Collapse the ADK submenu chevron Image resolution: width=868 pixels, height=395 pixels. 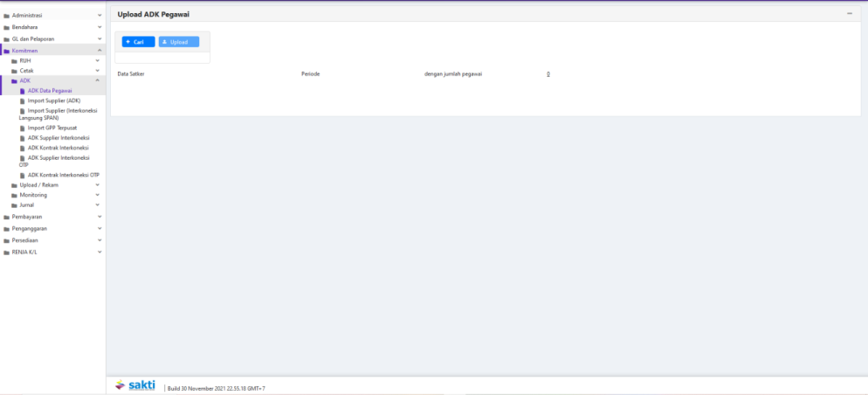[x=98, y=80]
